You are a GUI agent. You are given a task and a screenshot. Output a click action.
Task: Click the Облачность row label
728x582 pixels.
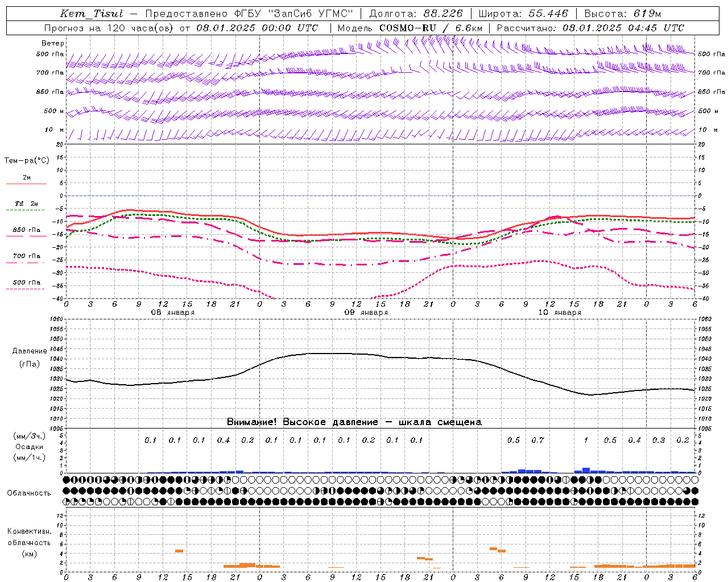[x=29, y=493]
